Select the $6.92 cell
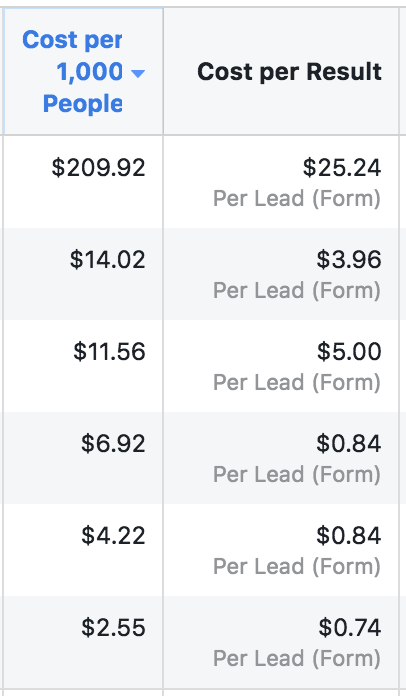 113,443
